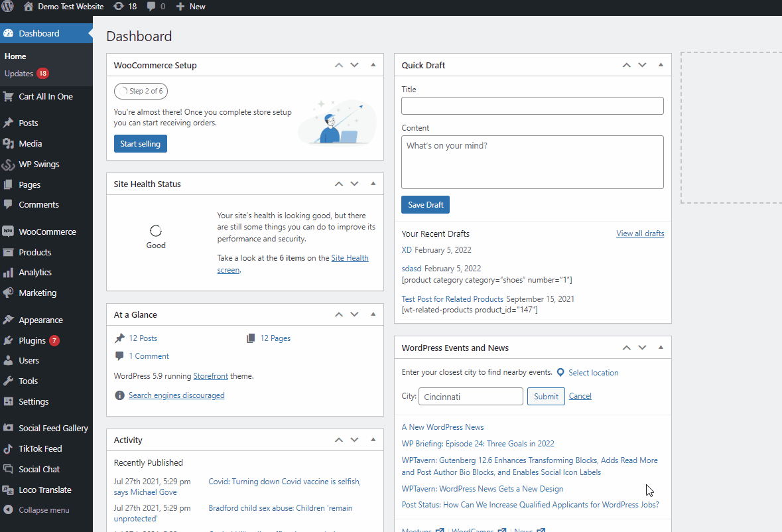The image size is (782, 532).
Task: Open the Plugins menu label
Action: tap(32, 340)
